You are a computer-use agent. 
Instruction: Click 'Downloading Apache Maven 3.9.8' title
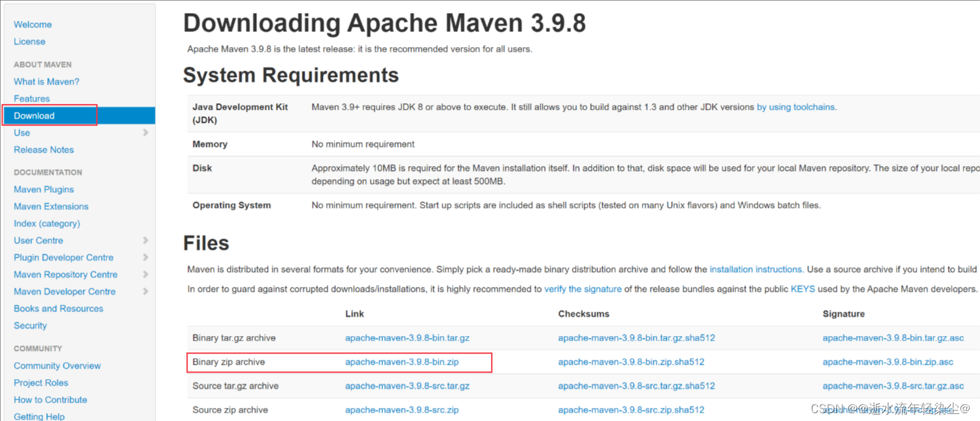coord(384,24)
